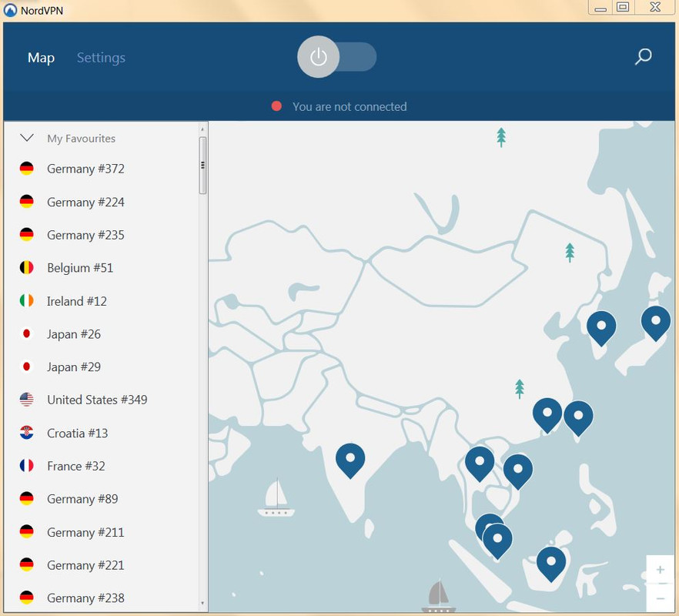Viewport: 679px width, 616px height.
Task: Click the favourites list scrollbar thumb
Action: pyautogui.click(x=202, y=166)
